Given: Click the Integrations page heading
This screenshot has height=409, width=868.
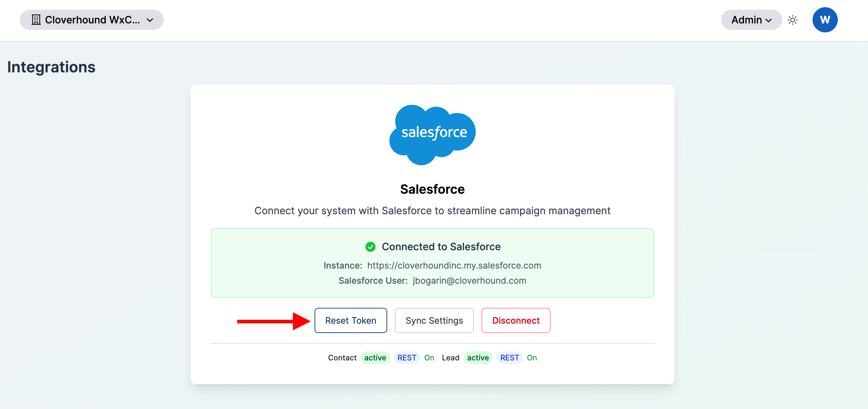Looking at the screenshot, I should click(51, 67).
